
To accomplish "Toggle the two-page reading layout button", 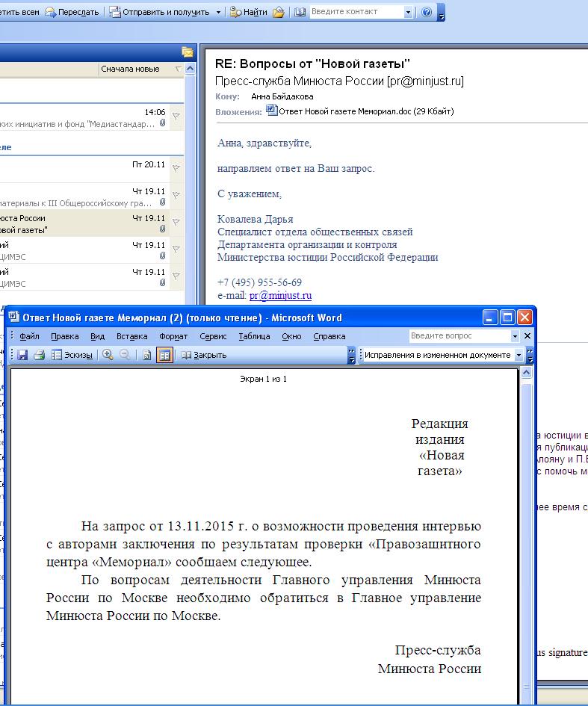I will click(x=164, y=355).
